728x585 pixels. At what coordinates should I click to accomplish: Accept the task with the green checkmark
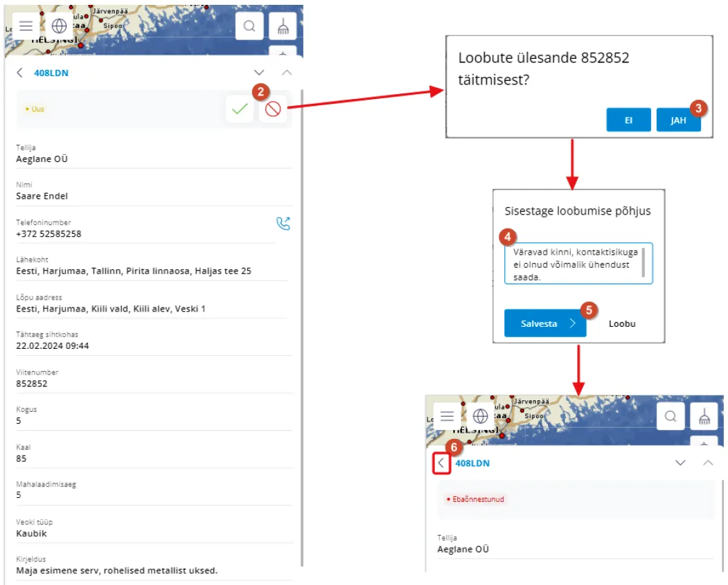(240, 109)
